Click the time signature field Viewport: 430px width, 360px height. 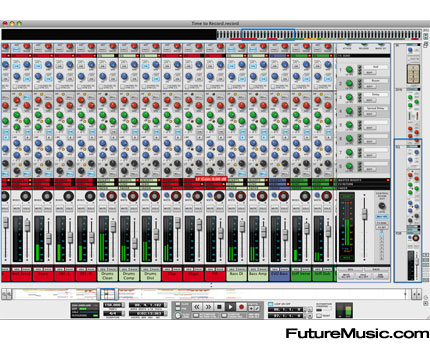(x=113, y=313)
